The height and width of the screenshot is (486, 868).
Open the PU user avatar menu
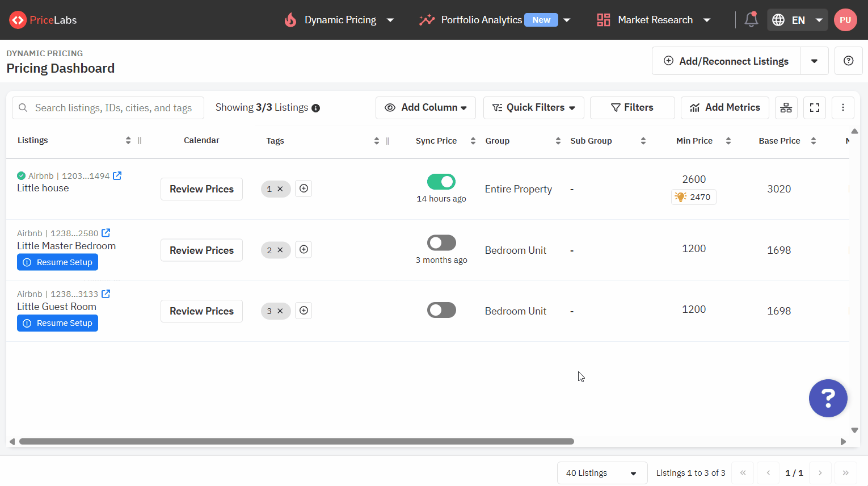coord(845,20)
